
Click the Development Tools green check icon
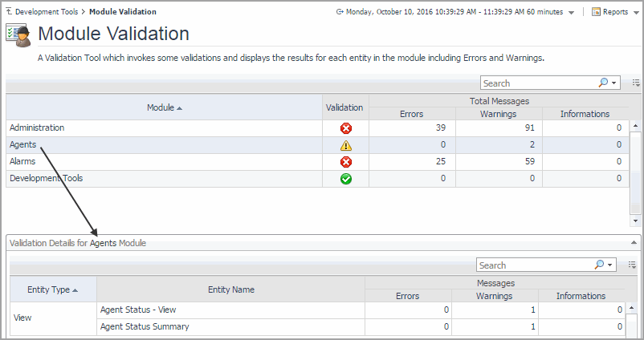pyautogui.click(x=346, y=179)
